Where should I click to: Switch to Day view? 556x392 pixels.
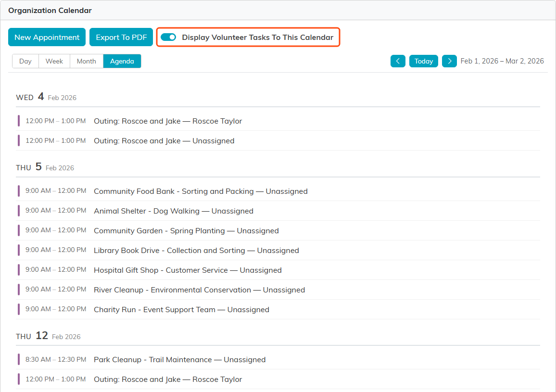tap(25, 61)
